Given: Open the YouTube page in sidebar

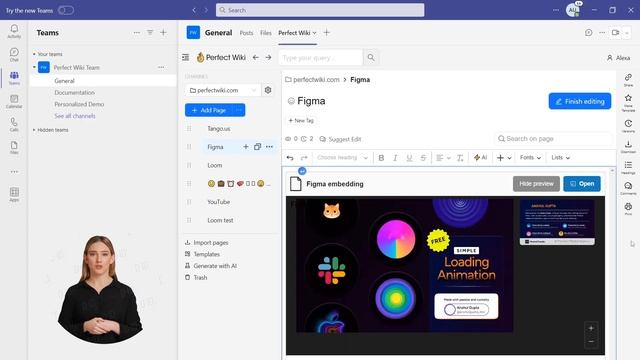Looking at the screenshot, I should [x=219, y=202].
